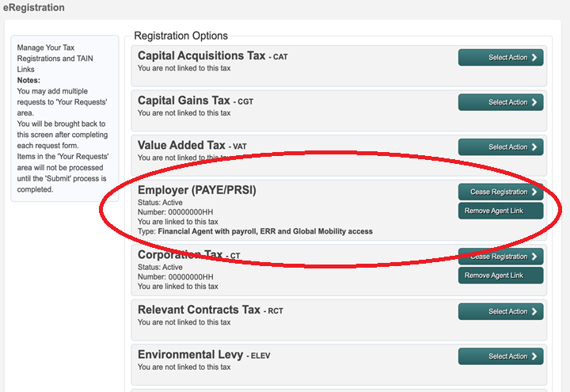Open Select Action for Value Added Tax

pyautogui.click(x=500, y=147)
